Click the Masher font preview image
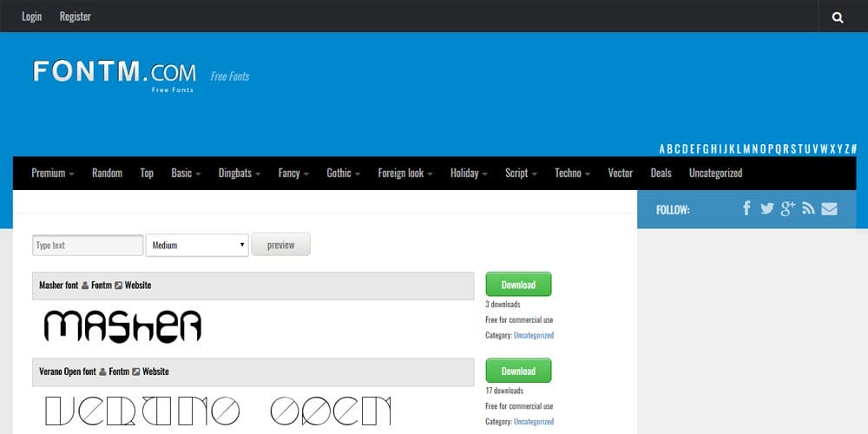 click(123, 326)
